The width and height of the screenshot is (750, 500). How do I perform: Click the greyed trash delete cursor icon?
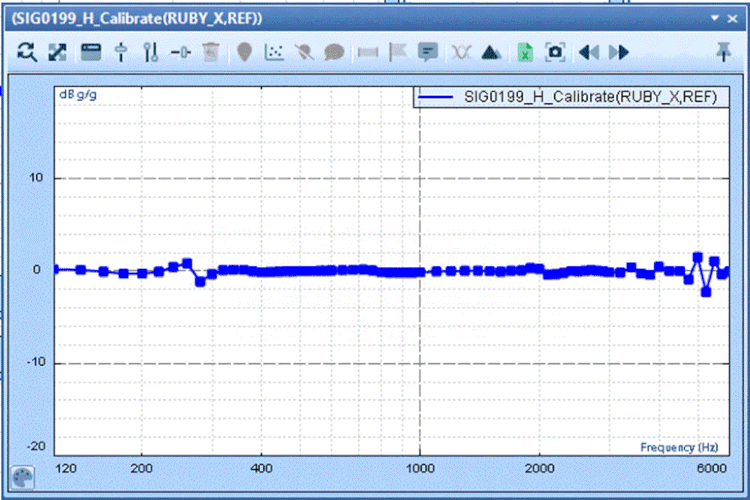210,52
